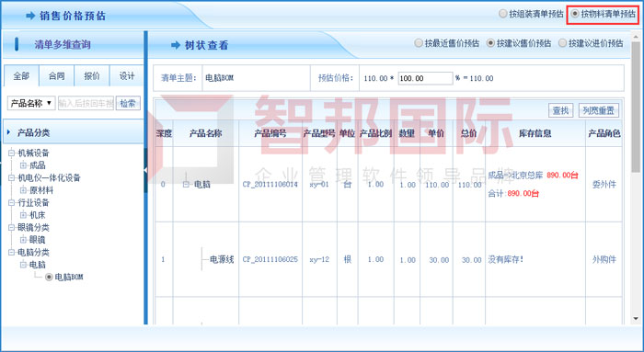Click the 检索 search button
The width and height of the screenshot is (644, 352).
pyautogui.click(x=128, y=103)
